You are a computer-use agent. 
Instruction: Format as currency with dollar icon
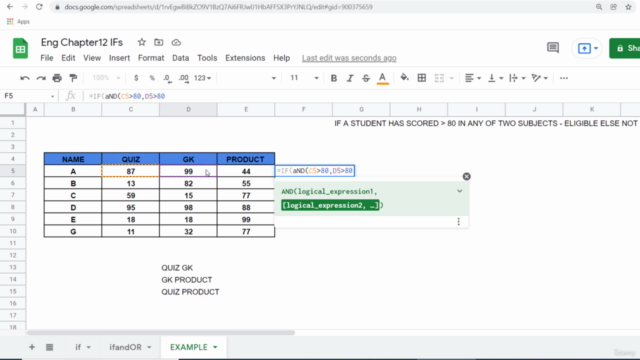click(x=136, y=78)
